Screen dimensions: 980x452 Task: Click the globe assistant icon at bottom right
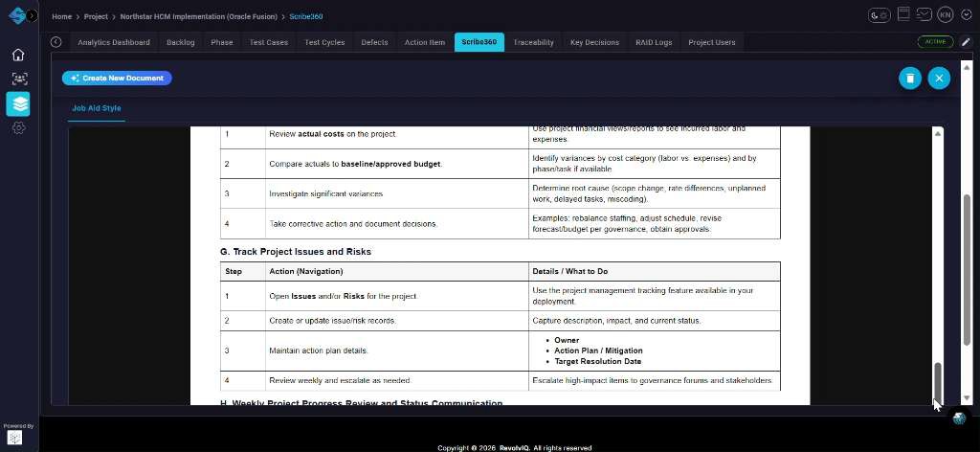click(x=958, y=418)
